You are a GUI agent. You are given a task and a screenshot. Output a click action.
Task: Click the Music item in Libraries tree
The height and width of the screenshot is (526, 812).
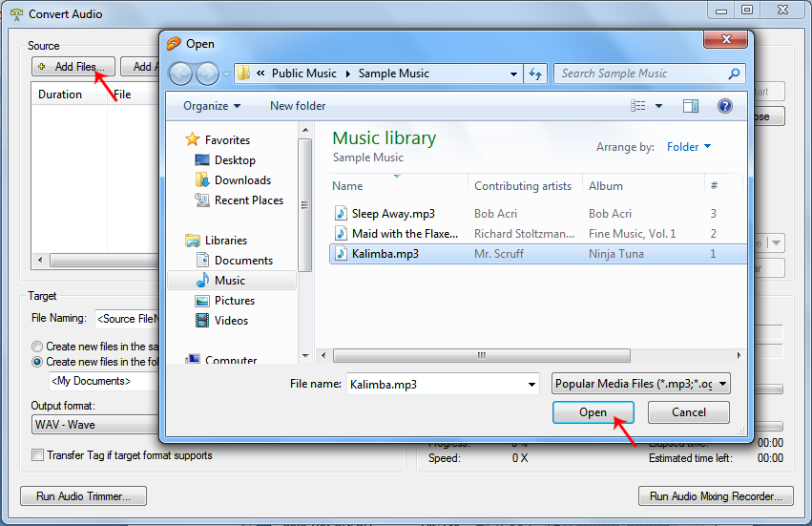click(232, 280)
